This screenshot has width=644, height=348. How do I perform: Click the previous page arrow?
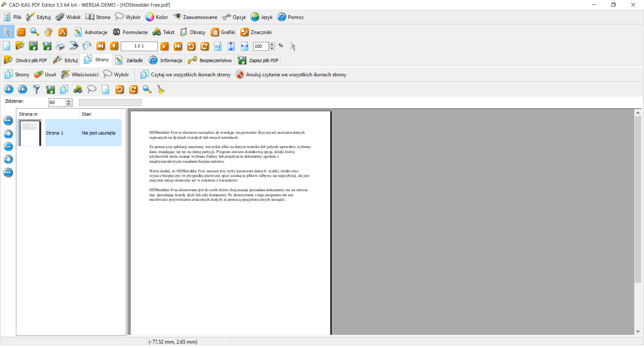click(114, 46)
